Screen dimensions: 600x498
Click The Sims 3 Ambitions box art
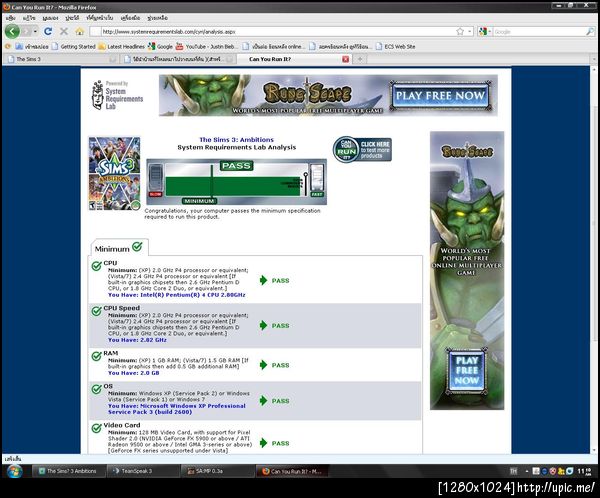coord(114,173)
